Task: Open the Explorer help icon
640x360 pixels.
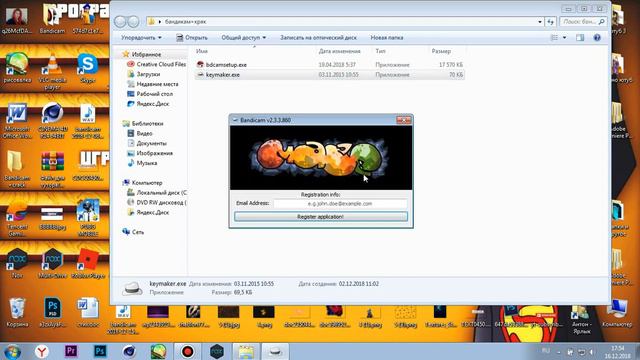Action: point(597,38)
